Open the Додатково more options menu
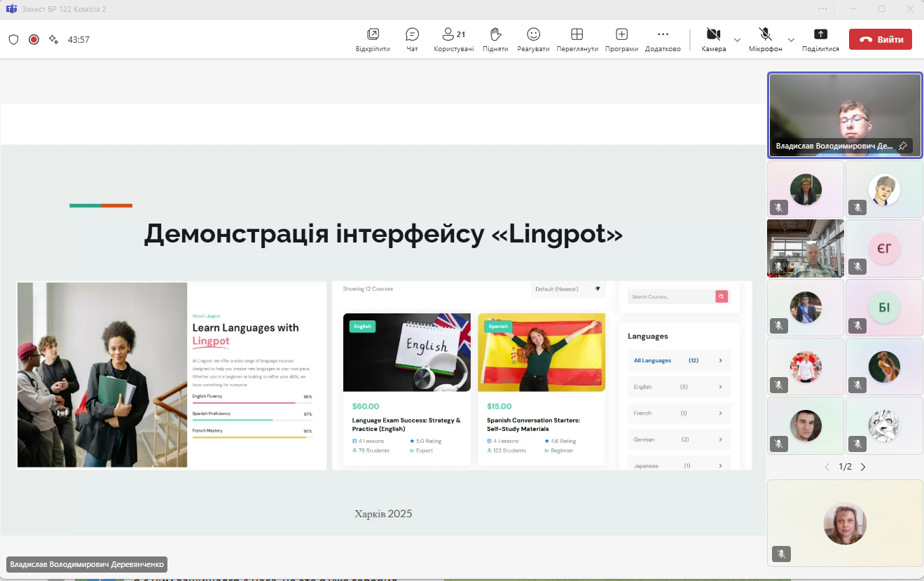924x581 pixels. pyautogui.click(x=663, y=39)
